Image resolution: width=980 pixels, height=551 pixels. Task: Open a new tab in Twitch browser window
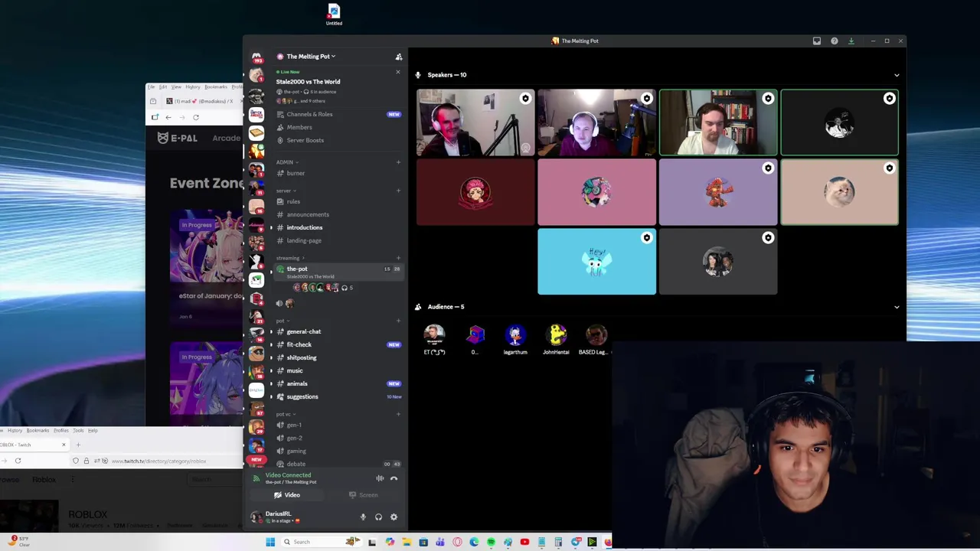click(x=78, y=445)
